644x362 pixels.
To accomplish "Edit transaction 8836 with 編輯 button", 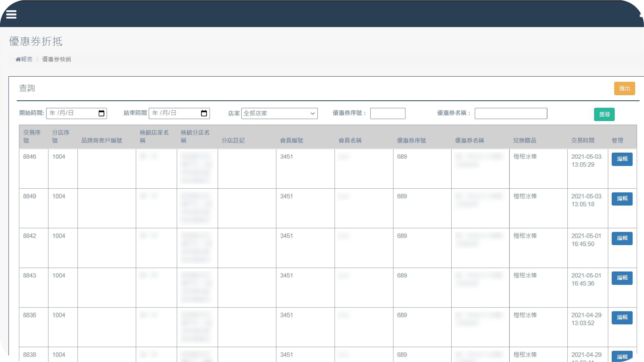I will pos(622,318).
